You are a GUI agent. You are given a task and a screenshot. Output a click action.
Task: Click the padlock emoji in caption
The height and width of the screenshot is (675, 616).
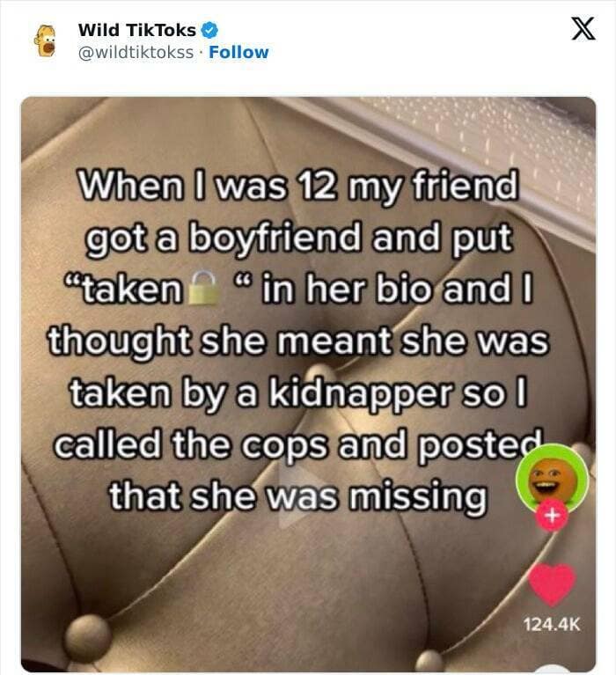coord(205,288)
